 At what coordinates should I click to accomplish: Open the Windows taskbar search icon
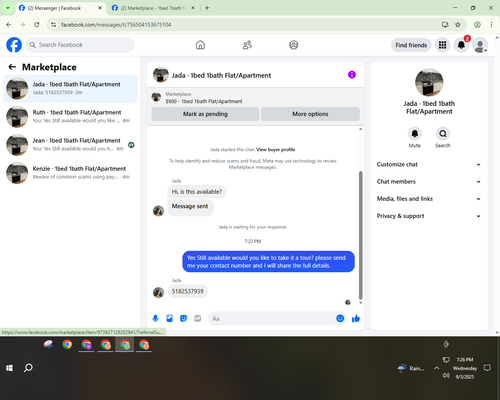(x=28, y=368)
